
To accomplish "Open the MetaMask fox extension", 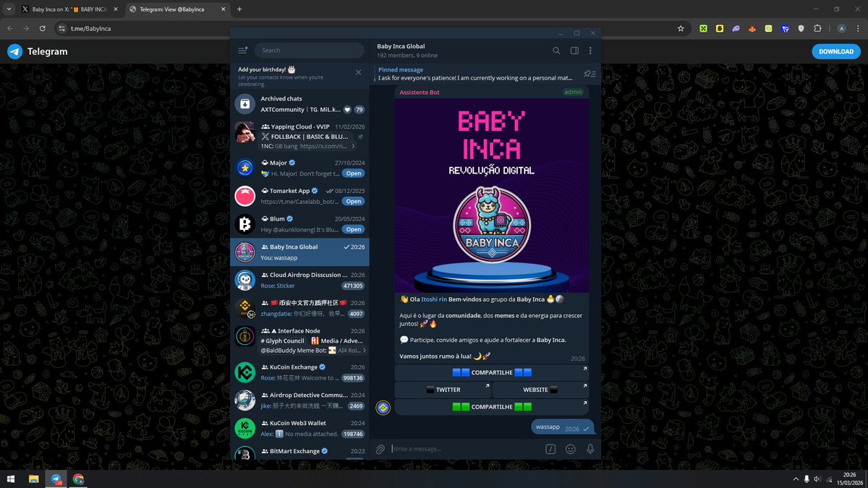I will [752, 28].
